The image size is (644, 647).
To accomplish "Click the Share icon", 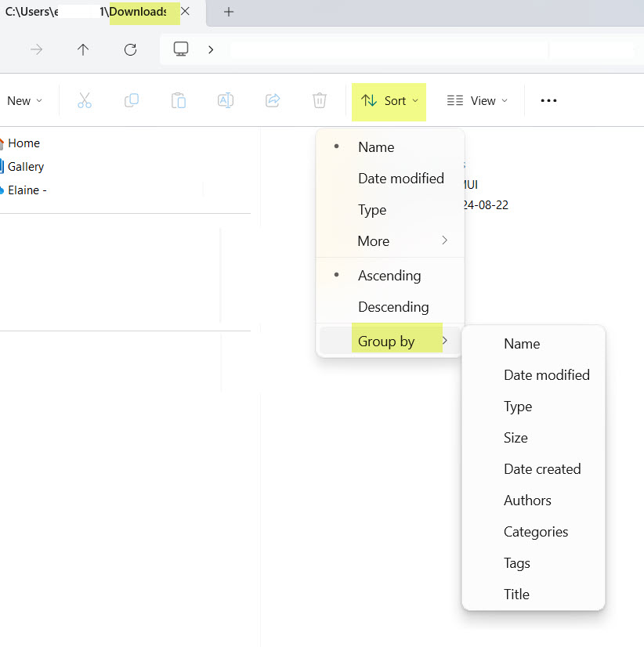I will (273, 100).
